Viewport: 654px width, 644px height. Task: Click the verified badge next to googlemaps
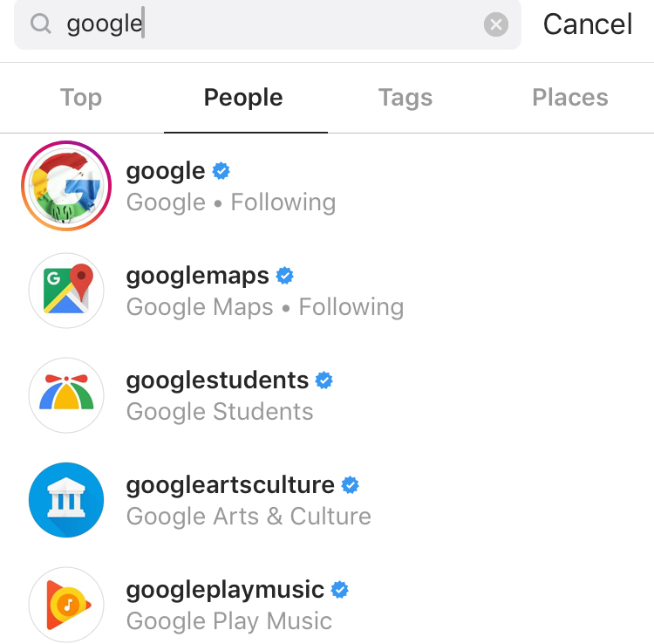(x=285, y=276)
